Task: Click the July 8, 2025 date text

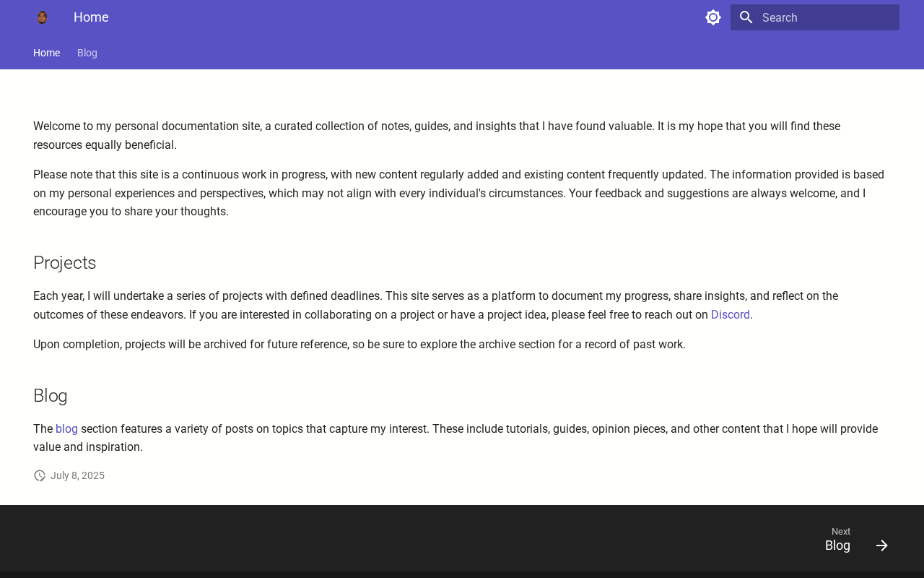Action: click(77, 475)
